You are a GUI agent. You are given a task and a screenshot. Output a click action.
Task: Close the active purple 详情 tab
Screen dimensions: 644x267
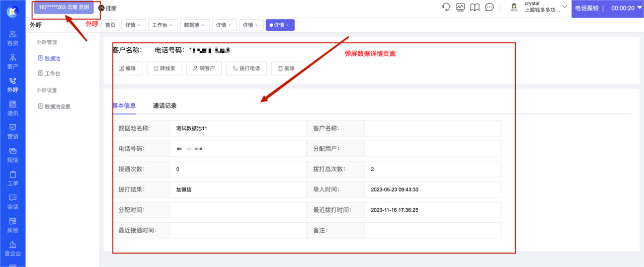point(288,25)
